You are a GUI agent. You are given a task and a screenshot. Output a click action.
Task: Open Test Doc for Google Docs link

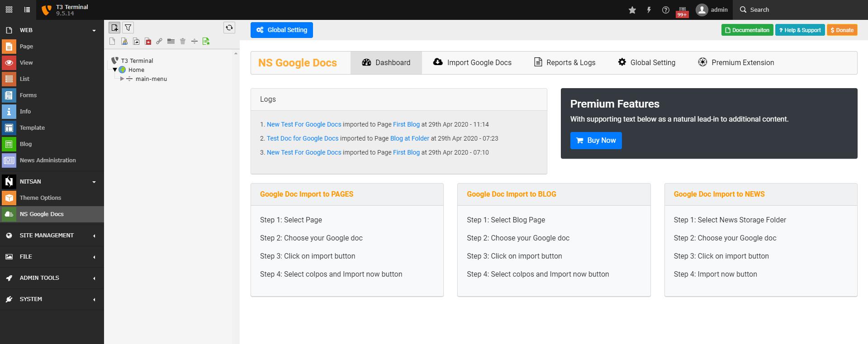tap(303, 138)
